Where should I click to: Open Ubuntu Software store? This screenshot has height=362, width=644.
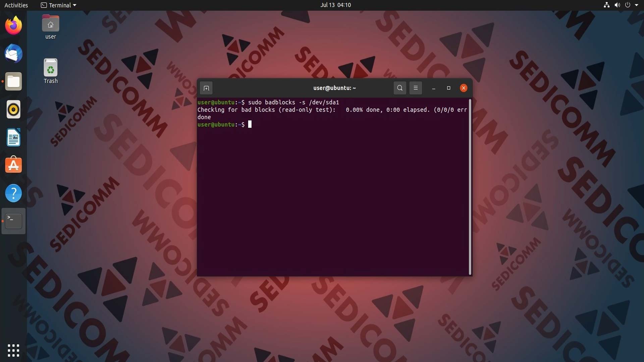[x=13, y=165]
